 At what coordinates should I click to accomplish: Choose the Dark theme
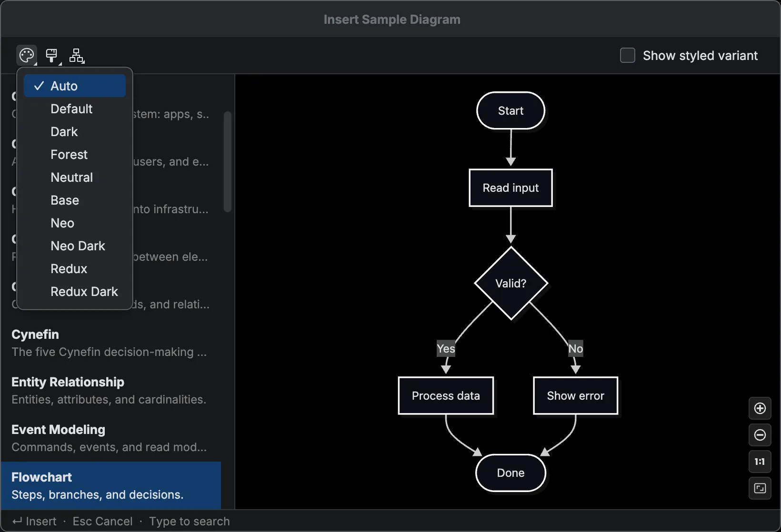[75, 131]
